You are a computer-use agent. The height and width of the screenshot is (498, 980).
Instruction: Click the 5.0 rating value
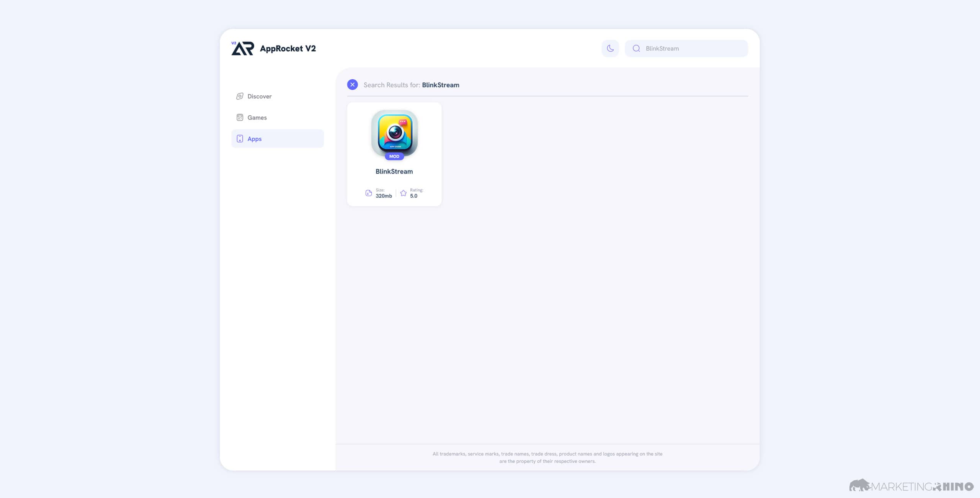413,196
